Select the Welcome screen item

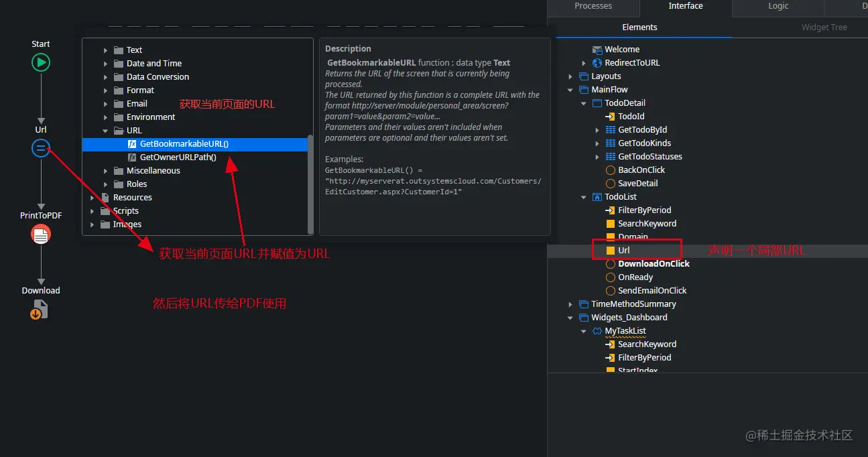pos(622,50)
